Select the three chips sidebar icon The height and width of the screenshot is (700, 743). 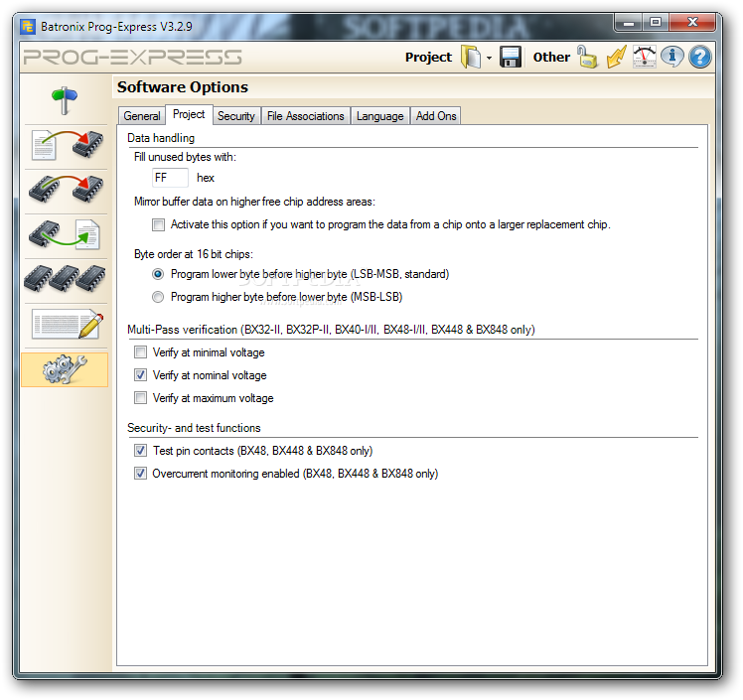point(65,278)
